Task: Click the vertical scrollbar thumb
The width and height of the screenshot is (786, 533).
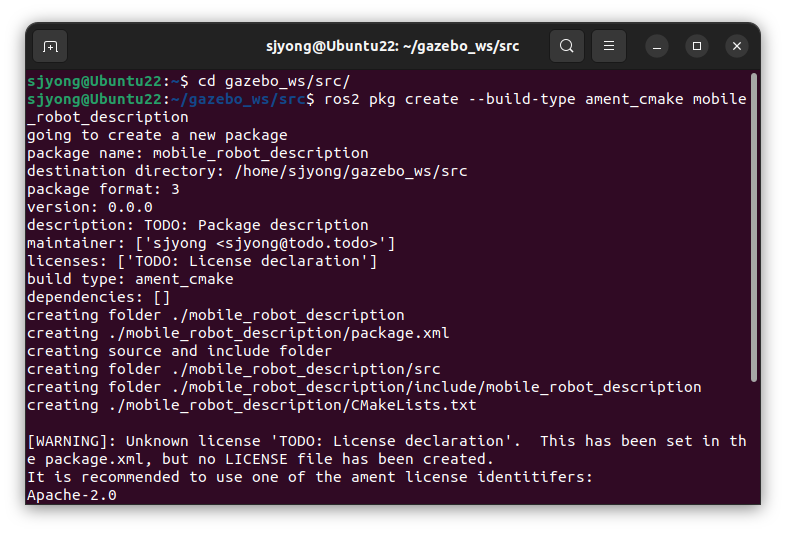Action: (753, 227)
